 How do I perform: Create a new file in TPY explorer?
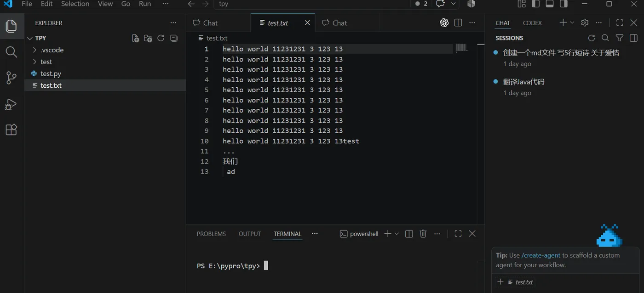point(135,38)
